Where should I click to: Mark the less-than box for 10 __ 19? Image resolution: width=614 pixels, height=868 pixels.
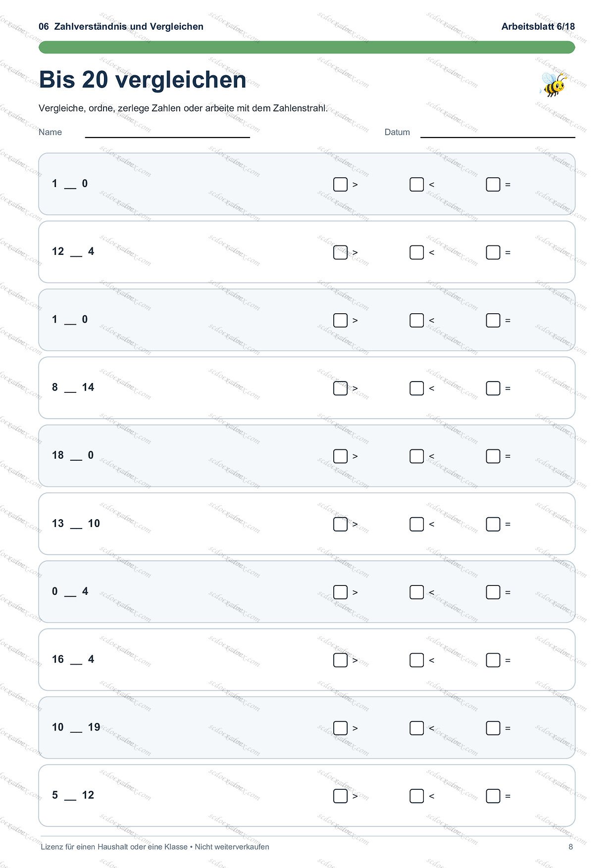point(416,728)
